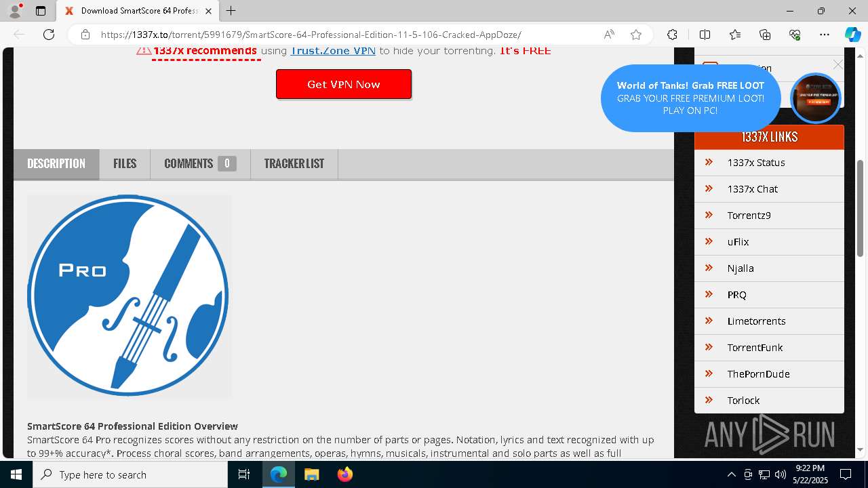
Task: Visit the Torrentz9 link
Action: [749, 216]
